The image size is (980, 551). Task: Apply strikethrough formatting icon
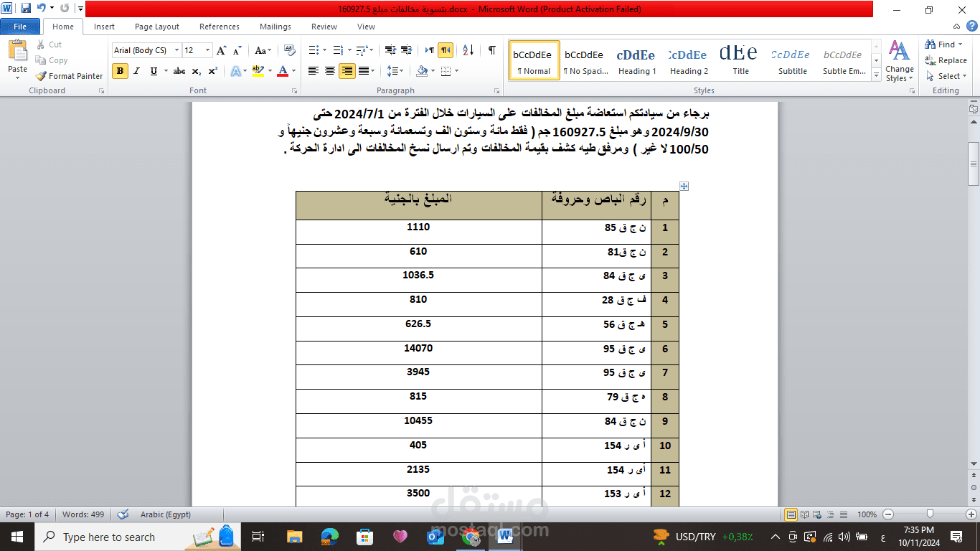click(x=179, y=71)
